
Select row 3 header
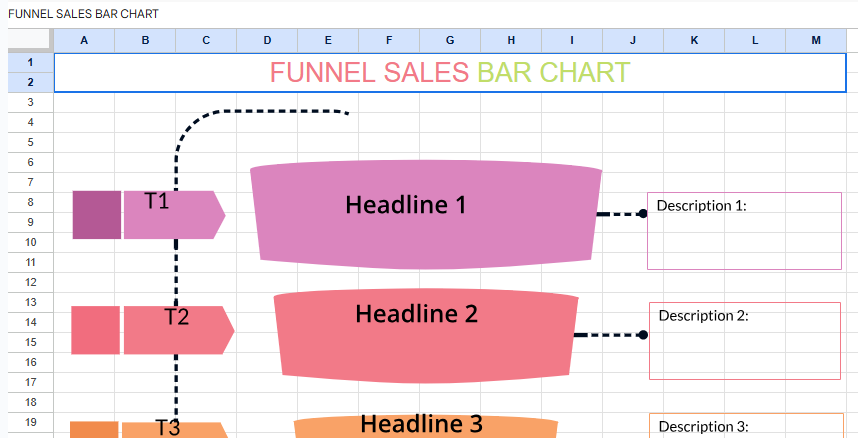(x=30, y=102)
